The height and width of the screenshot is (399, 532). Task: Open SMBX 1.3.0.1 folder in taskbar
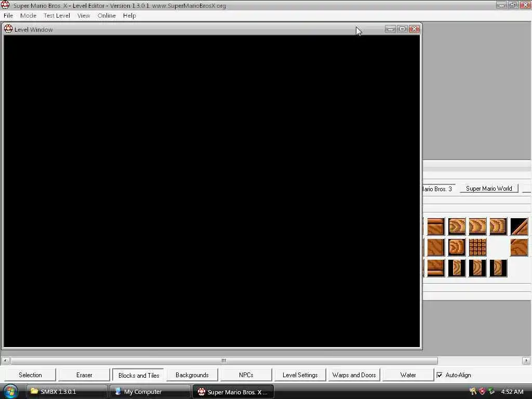click(66, 392)
